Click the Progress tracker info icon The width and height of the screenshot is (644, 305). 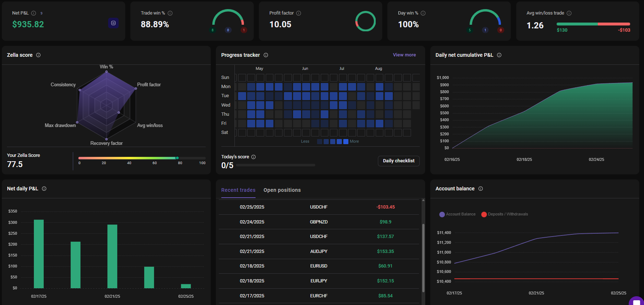(x=266, y=55)
